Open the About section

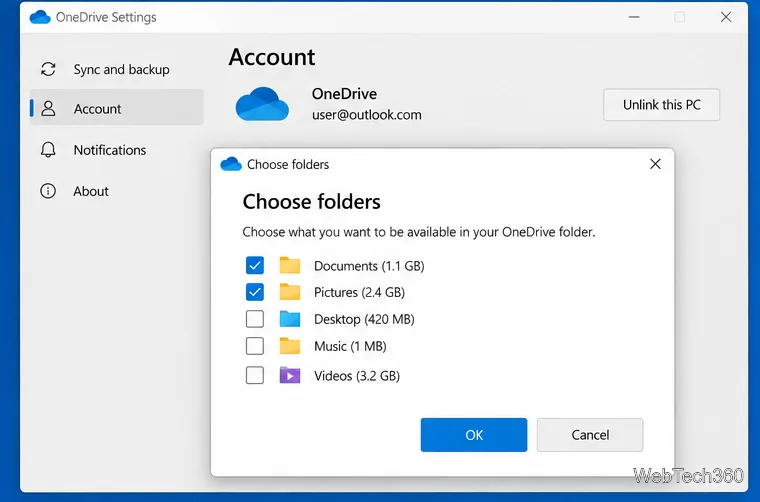[x=117, y=191]
